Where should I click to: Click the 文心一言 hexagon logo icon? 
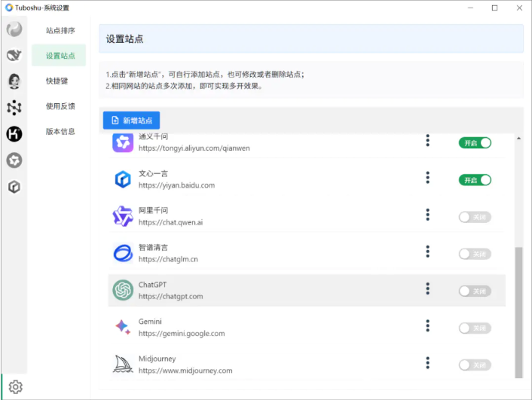[x=123, y=179]
